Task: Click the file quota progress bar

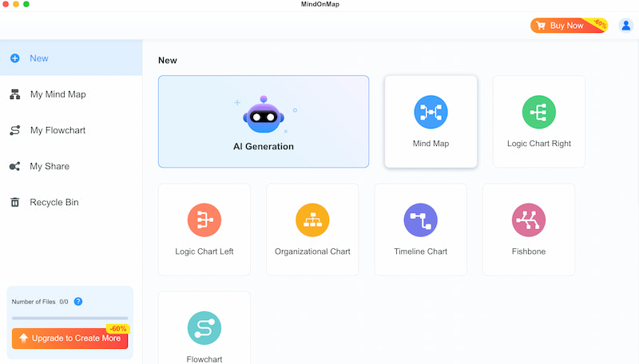Action: coord(69,318)
